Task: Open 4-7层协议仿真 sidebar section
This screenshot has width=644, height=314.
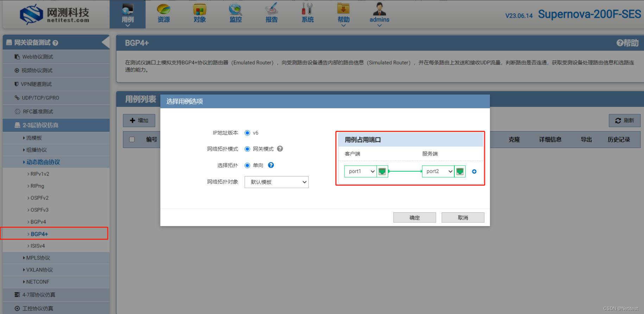Action: [56, 295]
